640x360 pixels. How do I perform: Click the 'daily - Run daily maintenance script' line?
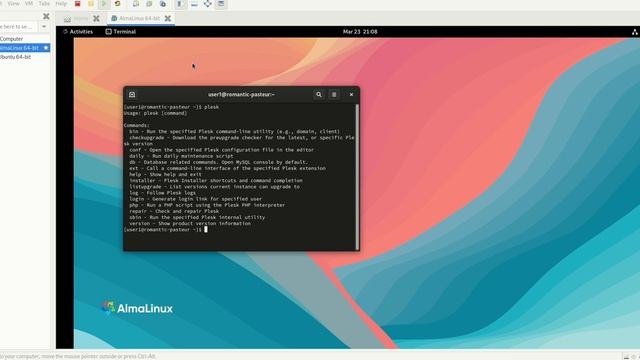pyautogui.click(x=181, y=156)
